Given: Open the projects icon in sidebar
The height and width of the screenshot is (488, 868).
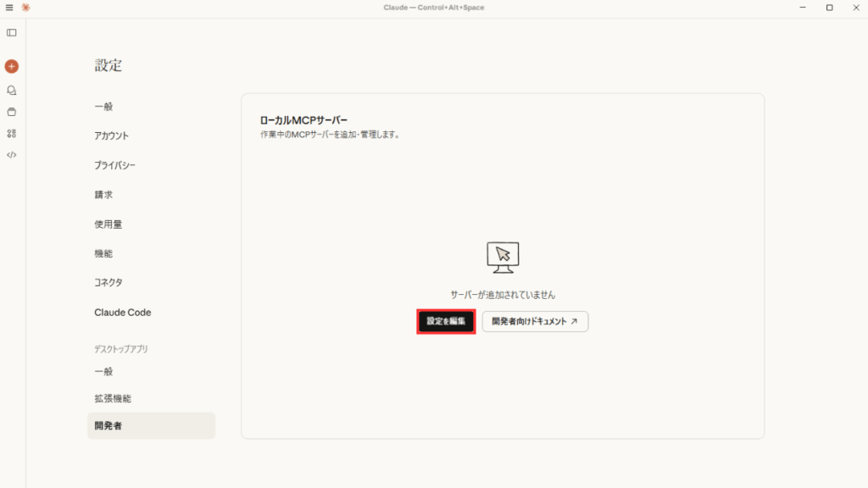Looking at the screenshot, I should (x=12, y=112).
